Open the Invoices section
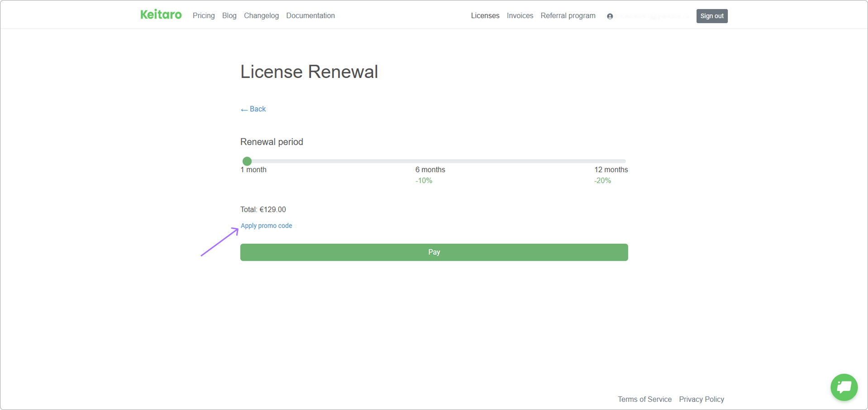Screen dimensions: 868x410 520,16
